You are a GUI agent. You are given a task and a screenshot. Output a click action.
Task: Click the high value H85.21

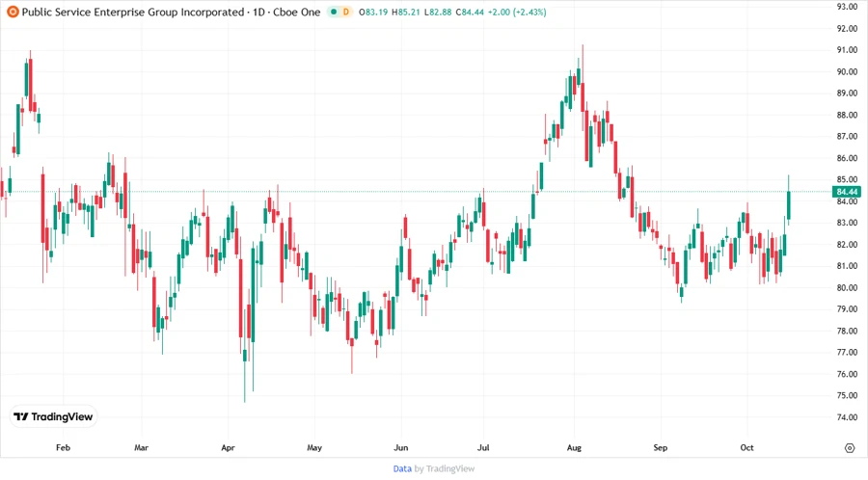point(406,12)
